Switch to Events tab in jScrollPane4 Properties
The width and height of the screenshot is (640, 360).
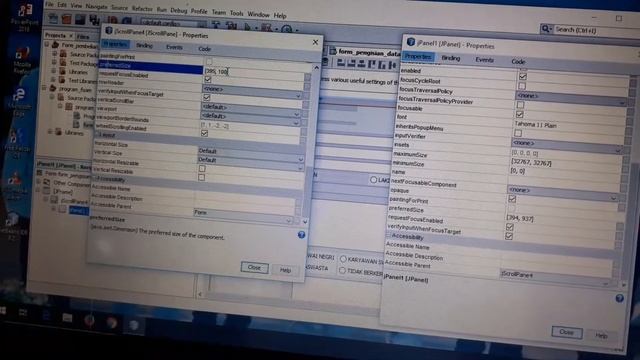174,47
